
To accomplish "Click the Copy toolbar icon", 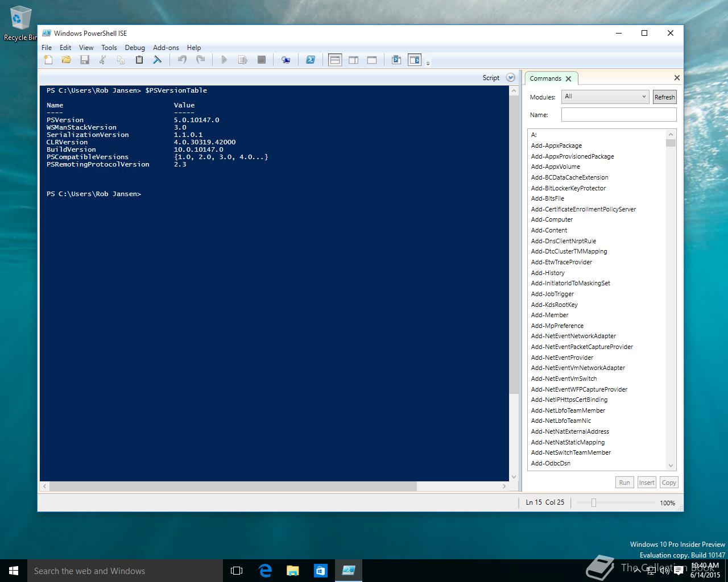I will [121, 60].
